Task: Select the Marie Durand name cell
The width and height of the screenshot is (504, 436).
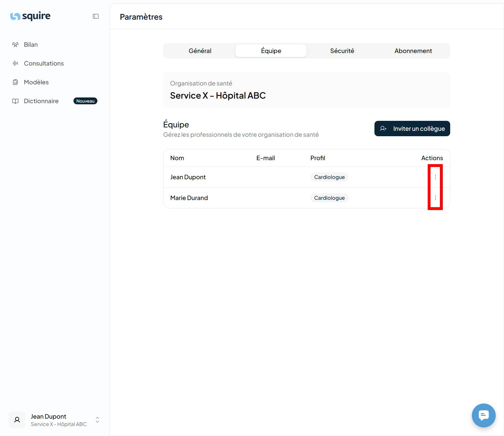Action: click(189, 198)
